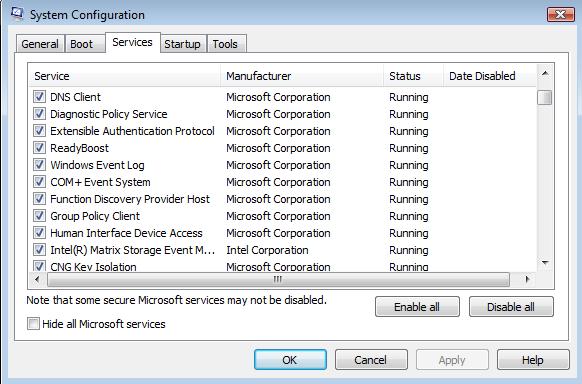Click the horizontal scroll right arrow
582x384 pixels.
coord(527,279)
